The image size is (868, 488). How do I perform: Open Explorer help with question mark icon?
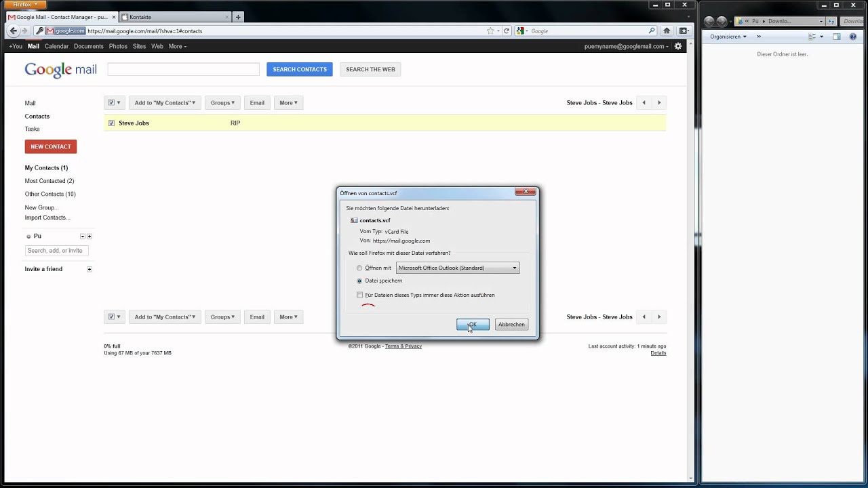[x=853, y=37]
